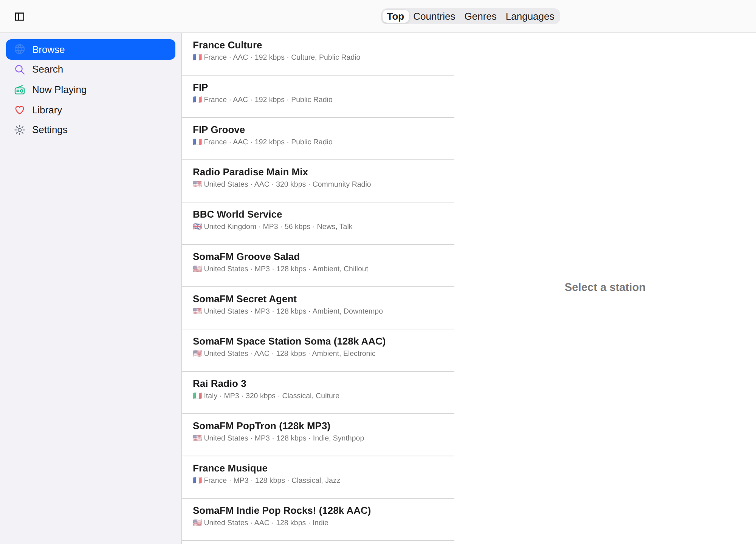
Task: Click the UK flag beside BBC World Service
Action: pyautogui.click(x=197, y=227)
